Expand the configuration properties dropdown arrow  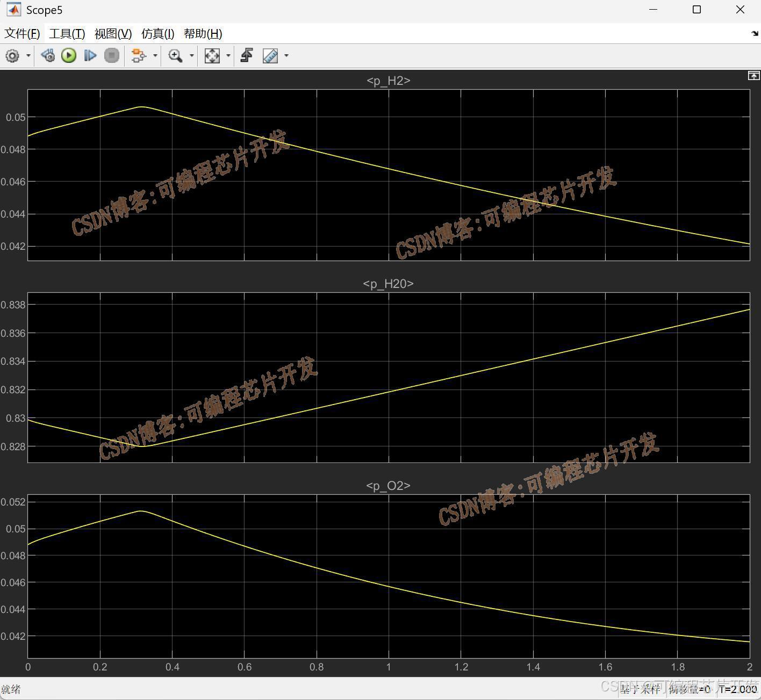tap(28, 56)
